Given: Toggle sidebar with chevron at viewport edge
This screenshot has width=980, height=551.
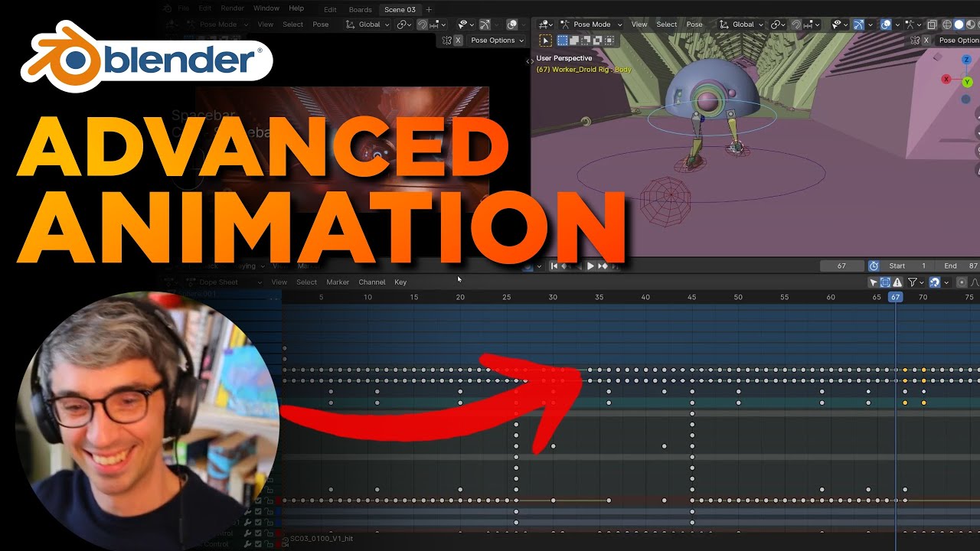Looking at the screenshot, I should pos(529,60).
